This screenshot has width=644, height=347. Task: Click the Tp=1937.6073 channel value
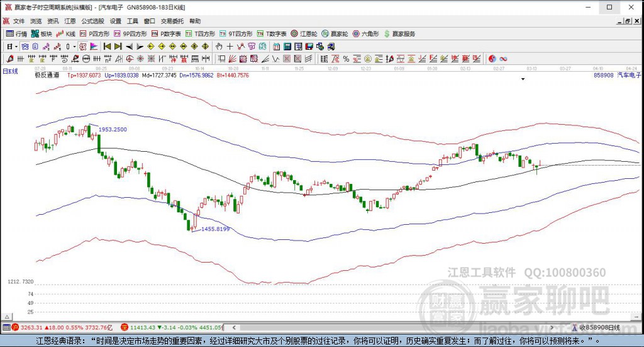click(x=84, y=75)
